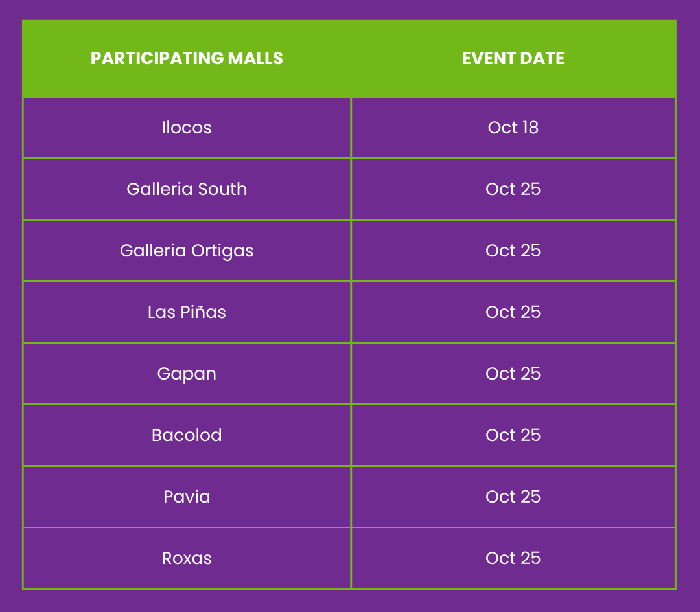The image size is (700, 612).
Task: Click the word Ortigas in the table
Action: (x=222, y=251)
